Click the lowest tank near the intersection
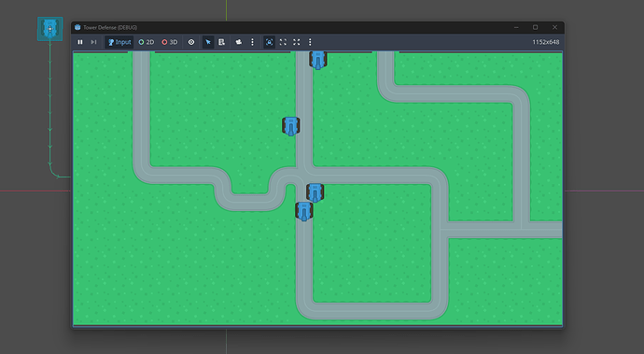Screen dimensions: 644x354 click(x=304, y=211)
